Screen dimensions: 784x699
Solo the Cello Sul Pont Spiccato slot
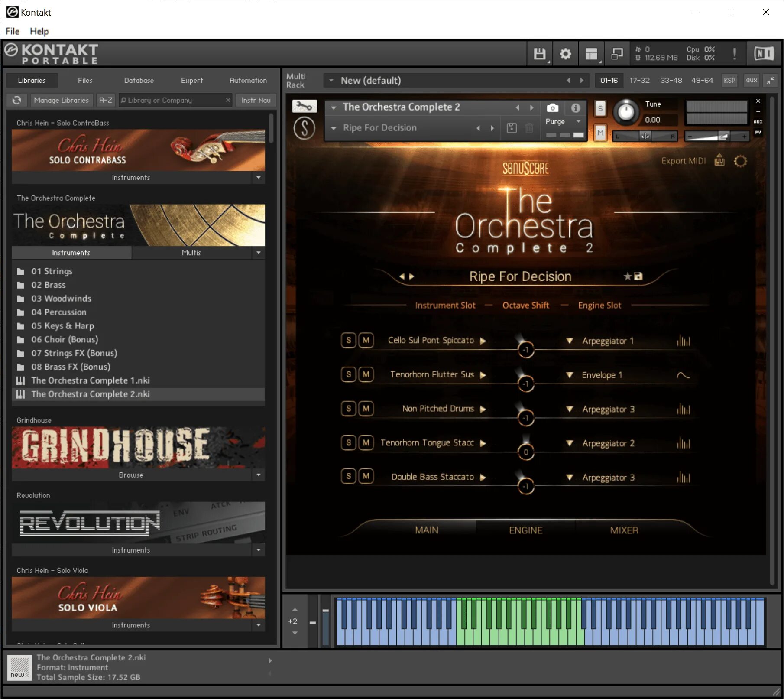tap(349, 340)
